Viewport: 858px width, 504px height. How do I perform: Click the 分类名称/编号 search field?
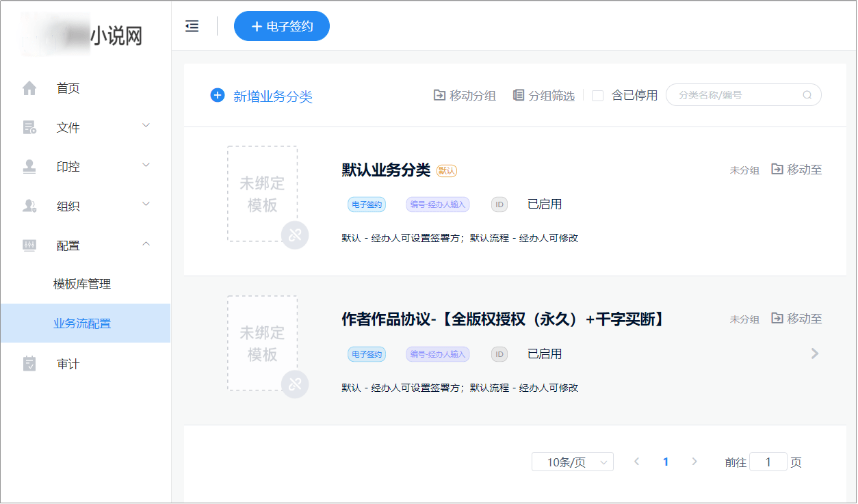pos(736,95)
